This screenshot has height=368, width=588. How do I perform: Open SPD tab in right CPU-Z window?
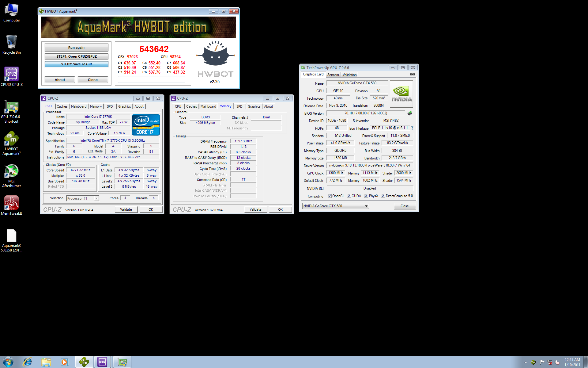(x=239, y=106)
